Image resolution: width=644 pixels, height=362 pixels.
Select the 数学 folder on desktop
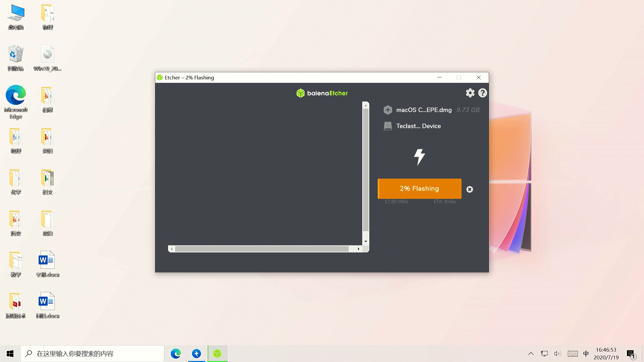pos(16,264)
